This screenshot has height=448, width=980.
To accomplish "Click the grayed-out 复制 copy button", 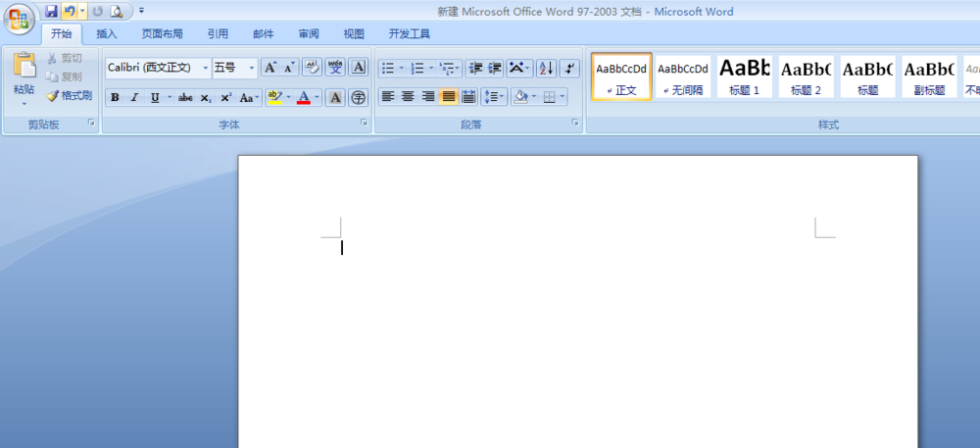I will point(64,76).
